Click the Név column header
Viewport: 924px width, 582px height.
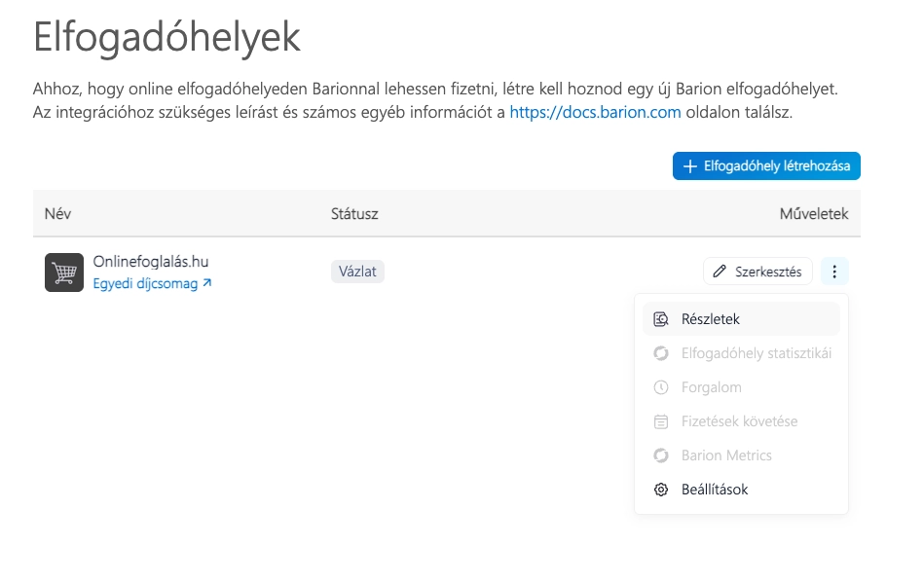[x=57, y=213]
